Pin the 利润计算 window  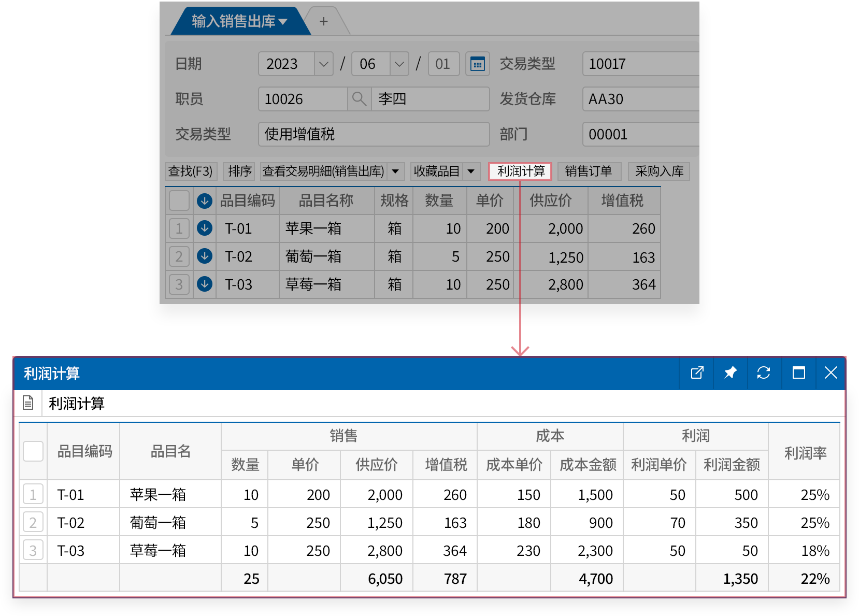tap(731, 373)
